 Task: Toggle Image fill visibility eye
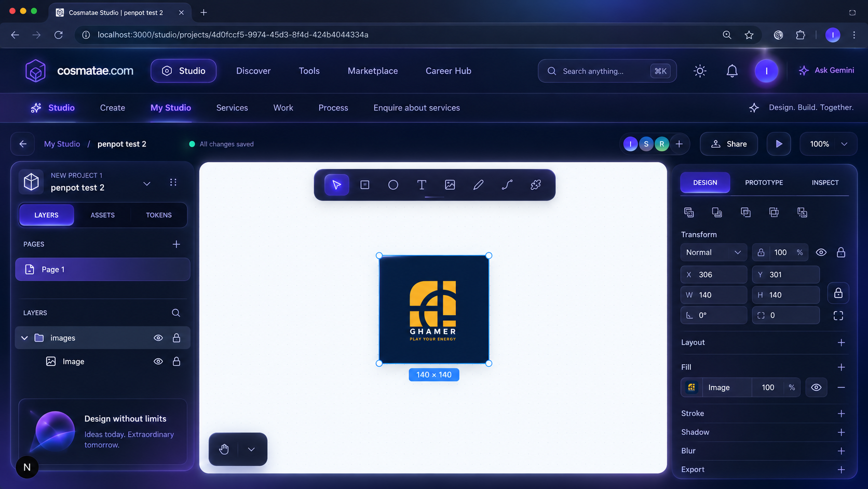(816, 388)
